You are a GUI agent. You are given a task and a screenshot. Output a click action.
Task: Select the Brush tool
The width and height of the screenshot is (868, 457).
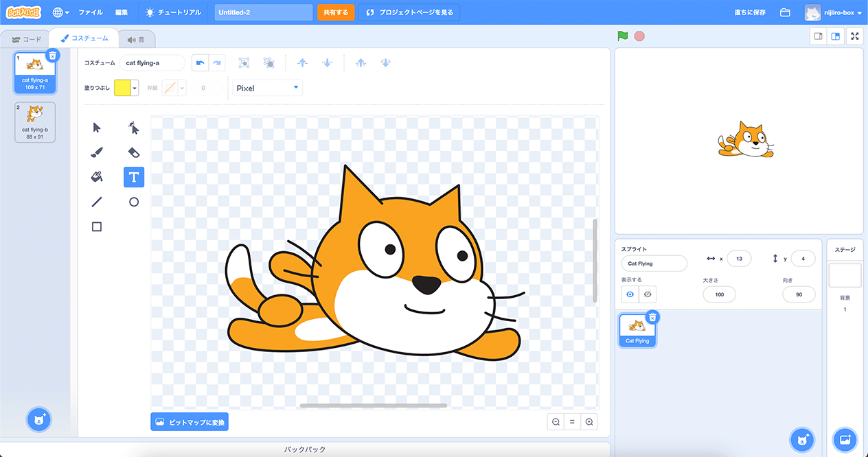coord(97,152)
